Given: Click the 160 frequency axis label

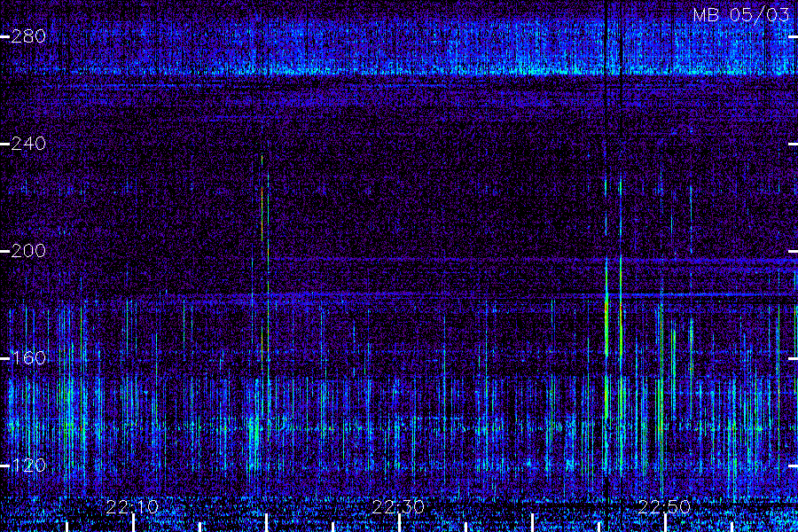Looking at the screenshot, I should (28, 358).
